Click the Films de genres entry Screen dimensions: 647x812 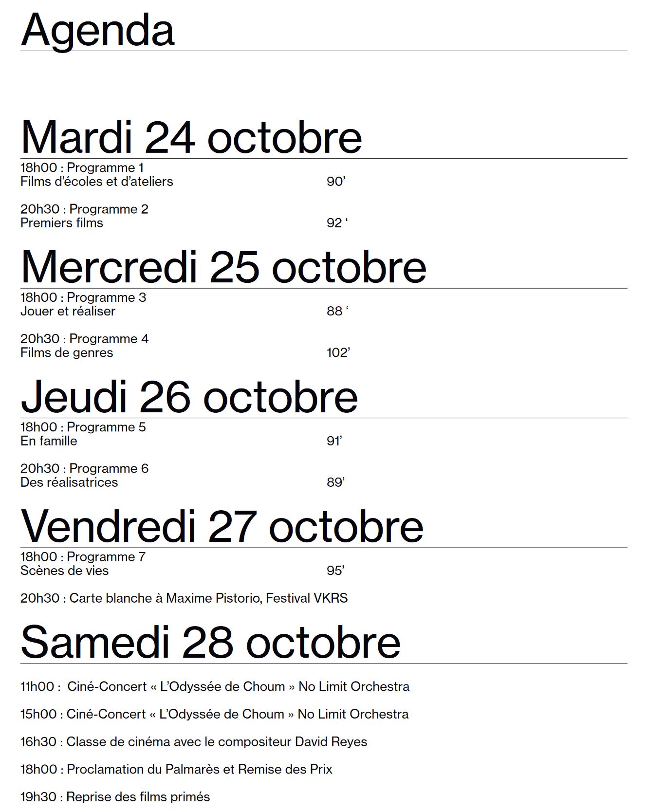click(67, 352)
